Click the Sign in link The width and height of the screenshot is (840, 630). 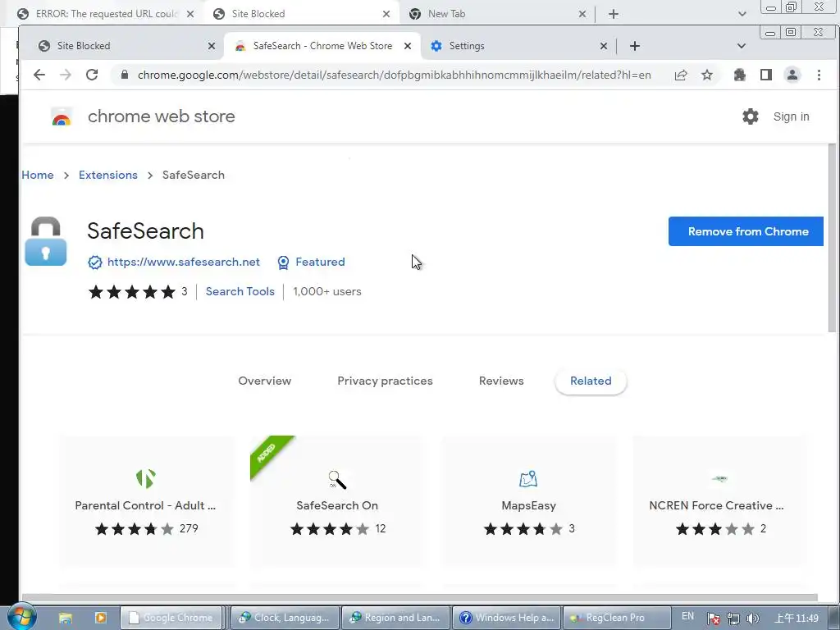click(792, 116)
